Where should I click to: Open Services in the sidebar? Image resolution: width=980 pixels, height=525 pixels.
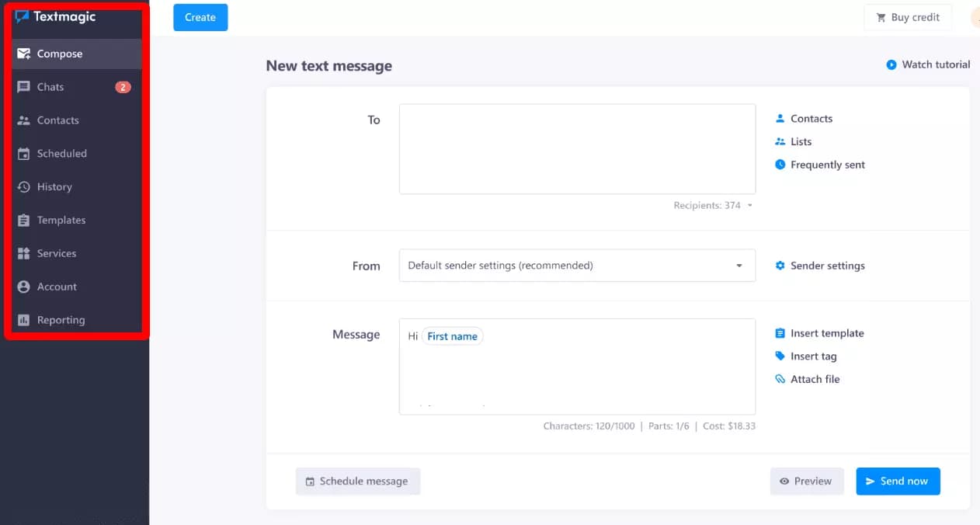pyautogui.click(x=75, y=254)
